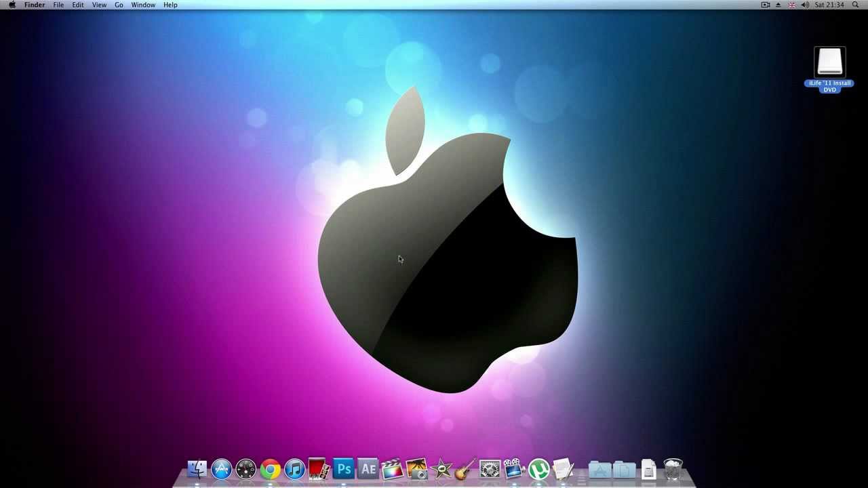Open iMovie star icon in Dock

[441, 469]
